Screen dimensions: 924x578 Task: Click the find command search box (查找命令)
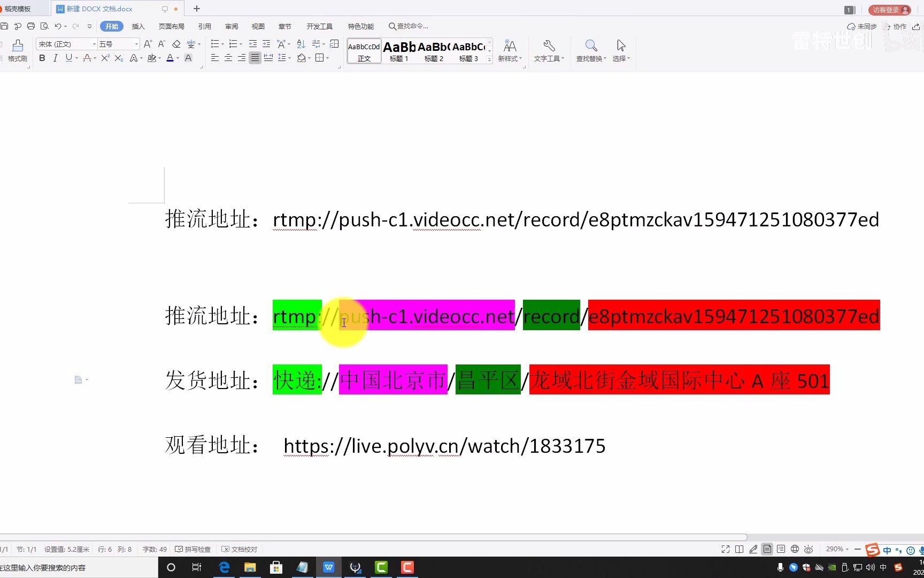pos(409,26)
